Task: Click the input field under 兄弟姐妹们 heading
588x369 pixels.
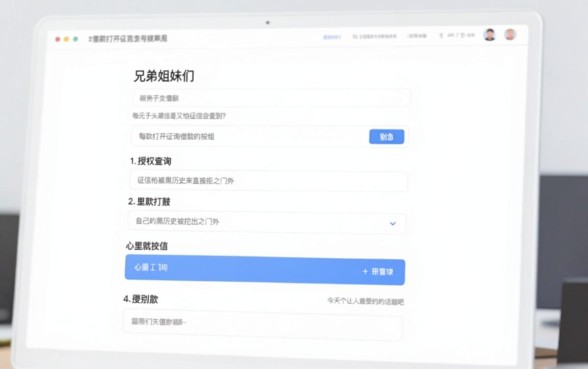Action: (272, 98)
